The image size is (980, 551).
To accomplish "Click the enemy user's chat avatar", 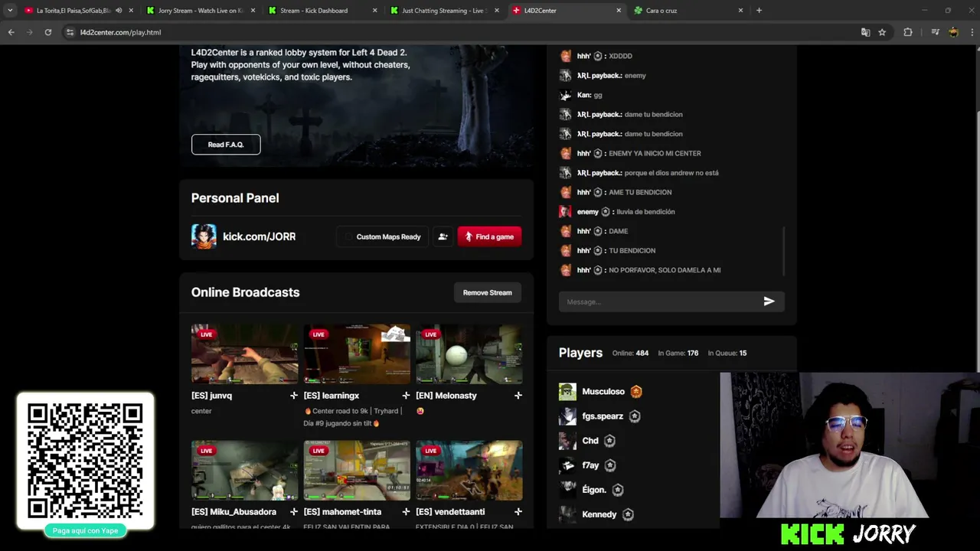I will [565, 212].
